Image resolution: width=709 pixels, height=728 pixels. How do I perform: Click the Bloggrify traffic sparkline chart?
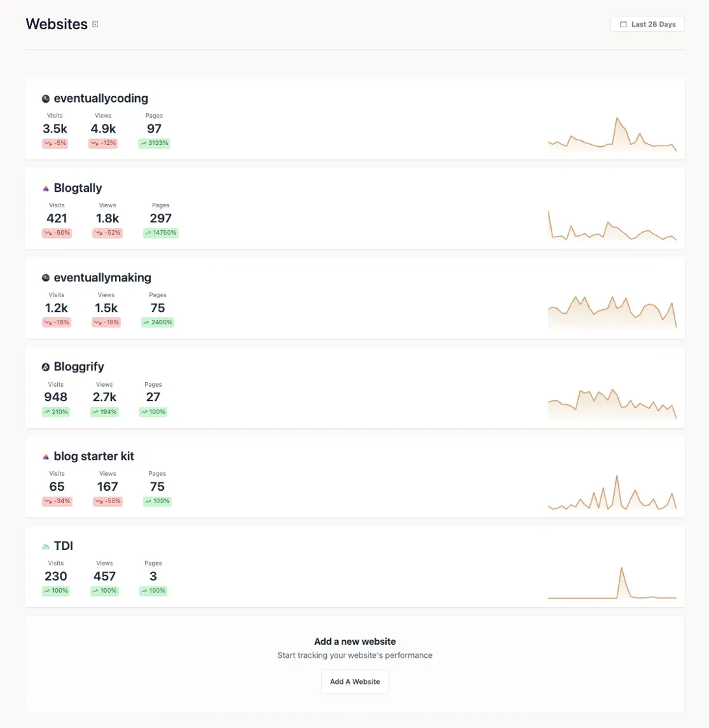(613, 401)
